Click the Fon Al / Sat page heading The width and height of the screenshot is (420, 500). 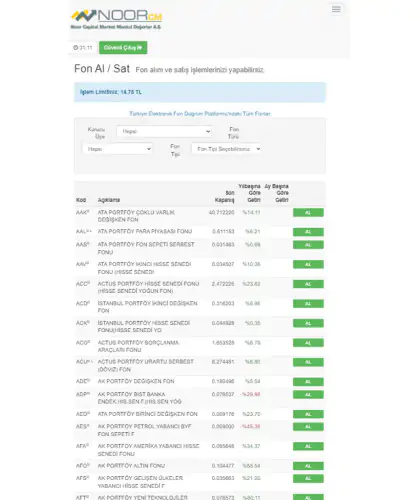[x=102, y=69]
